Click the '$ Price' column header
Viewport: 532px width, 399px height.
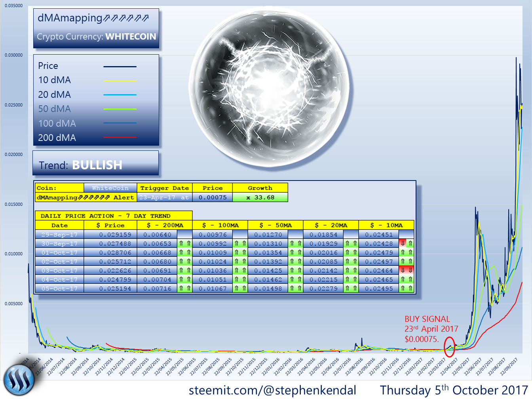(110, 225)
